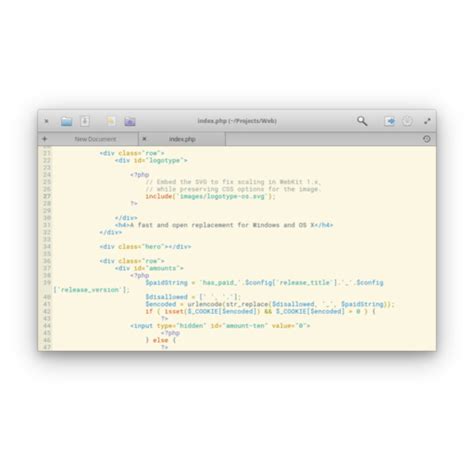The height and width of the screenshot is (474, 474).
Task: Close the editor window
Action: coord(46,121)
